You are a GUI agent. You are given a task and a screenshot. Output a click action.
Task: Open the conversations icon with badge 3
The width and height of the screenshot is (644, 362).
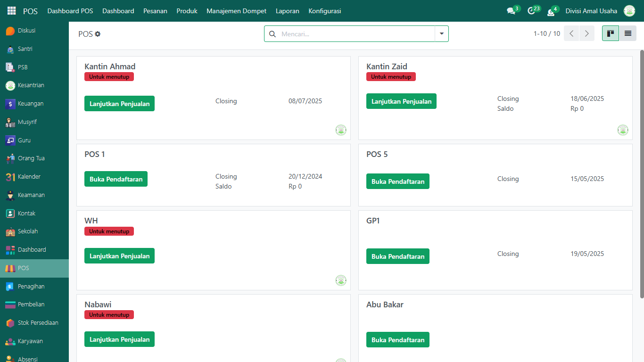[x=511, y=11]
